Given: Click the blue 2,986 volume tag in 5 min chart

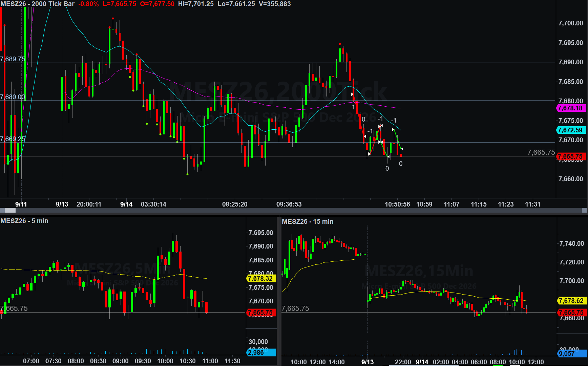Looking at the screenshot, I should (x=261, y=352).
